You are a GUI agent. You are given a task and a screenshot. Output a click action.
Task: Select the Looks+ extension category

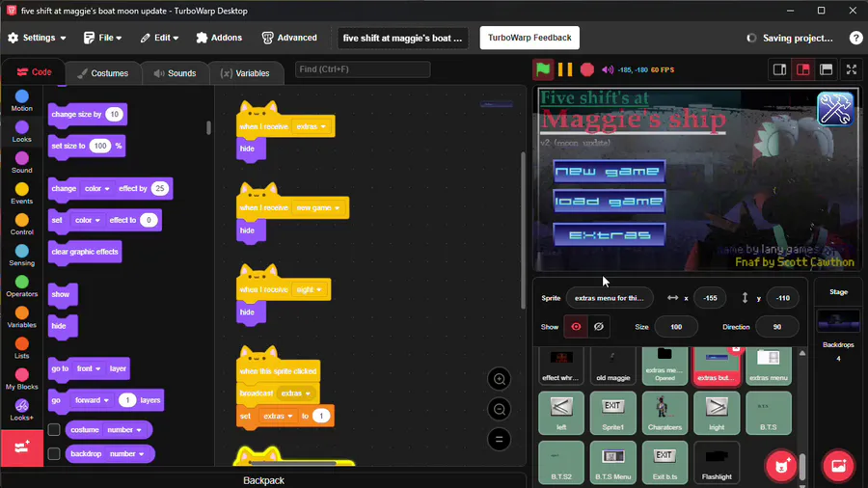pos(21,411)
